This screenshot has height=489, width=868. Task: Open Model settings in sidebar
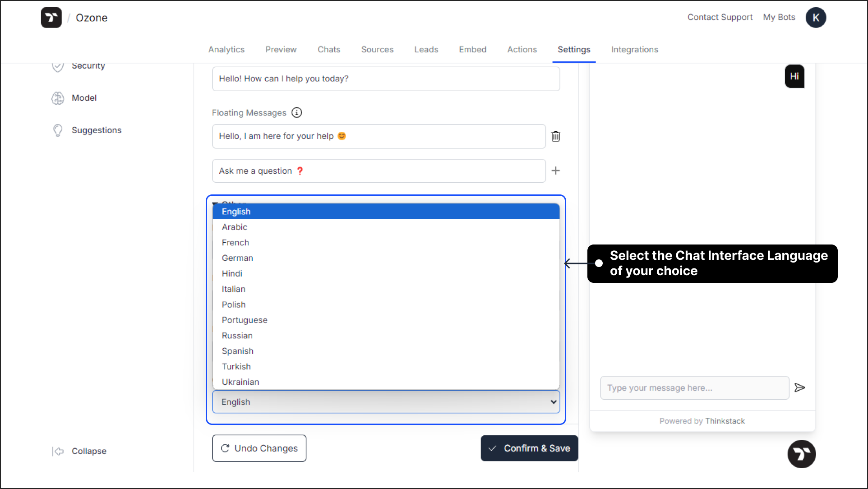[x=84, y=98]
